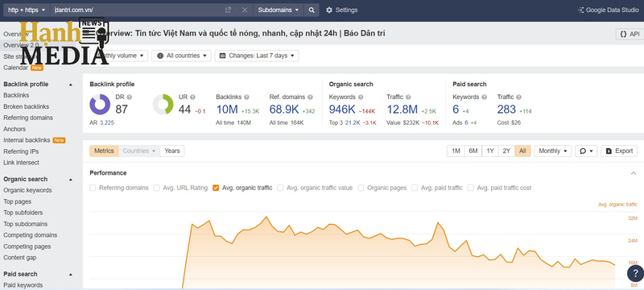Collapse the Performance panel chevron
The height and width of the screenshot is (290, 644).
[x=634, y=173]
